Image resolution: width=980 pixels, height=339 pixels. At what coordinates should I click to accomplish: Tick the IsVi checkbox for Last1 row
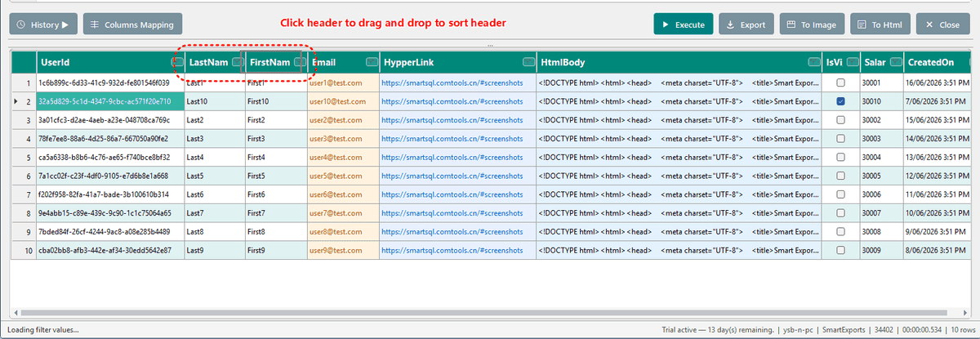[841, 83]
